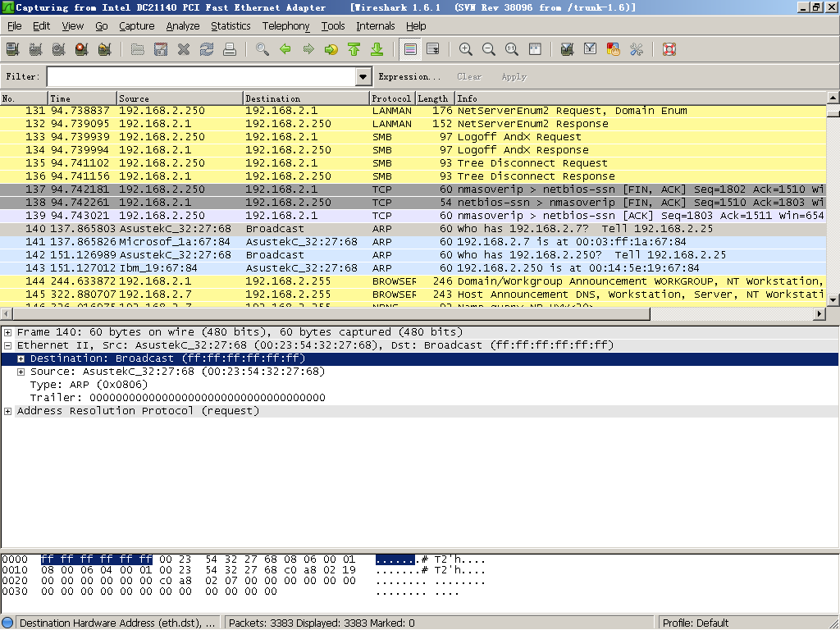Open help lifebuoy icon
The width and height of the screenshot is (840, 630).
[669, 50]
